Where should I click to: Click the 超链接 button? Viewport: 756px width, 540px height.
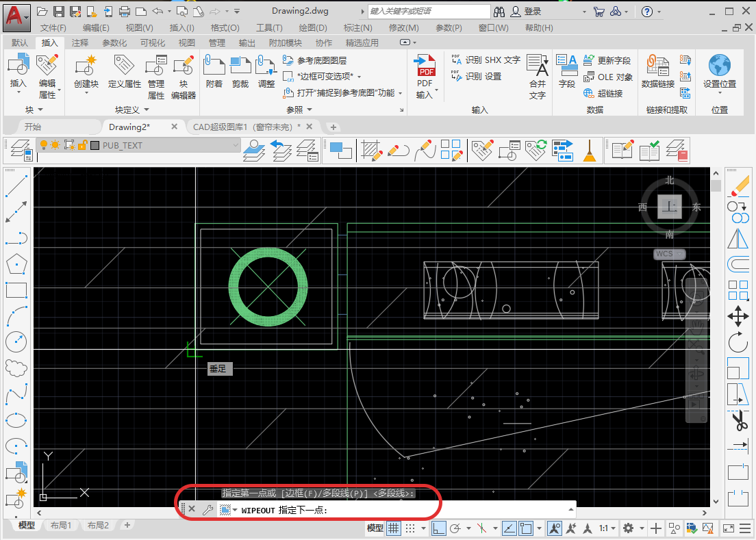[x=603, y=94]
